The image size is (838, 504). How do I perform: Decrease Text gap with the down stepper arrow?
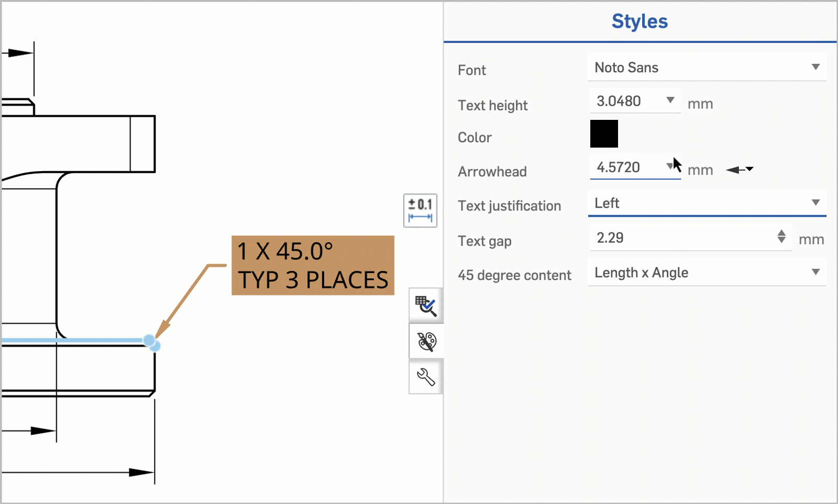tap(781, 241)
